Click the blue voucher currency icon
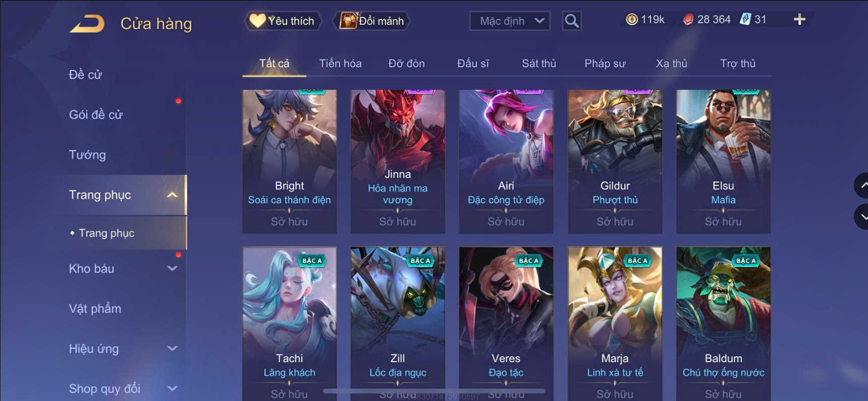Viewport: 868px width, 401px height. point(745,20)
